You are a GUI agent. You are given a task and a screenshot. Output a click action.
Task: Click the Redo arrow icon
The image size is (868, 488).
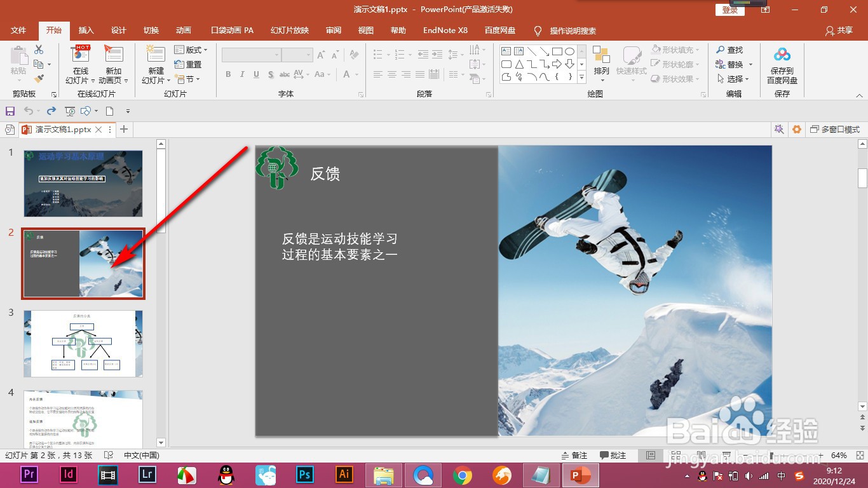pyautogui.click(x=51, y=111)
